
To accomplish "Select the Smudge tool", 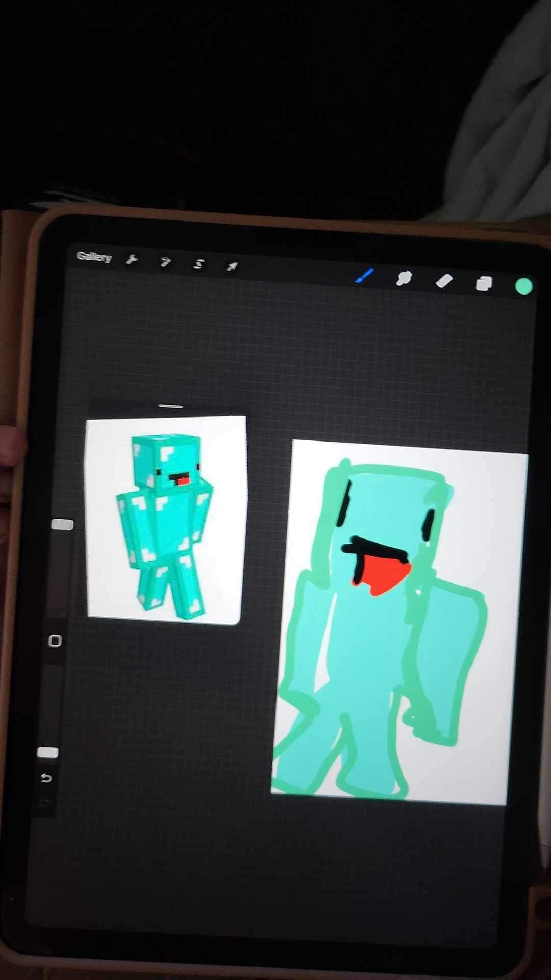I will point(404,279).
